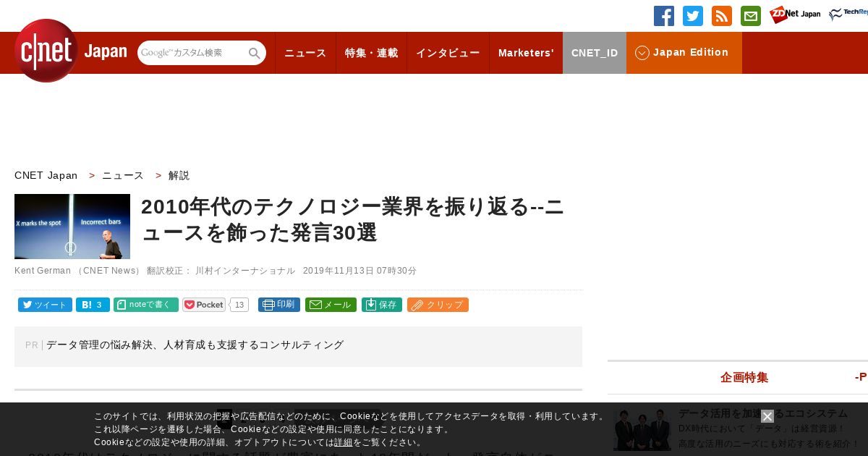
Task: Go to CNET Japan home logo
Action: point(70,51)
